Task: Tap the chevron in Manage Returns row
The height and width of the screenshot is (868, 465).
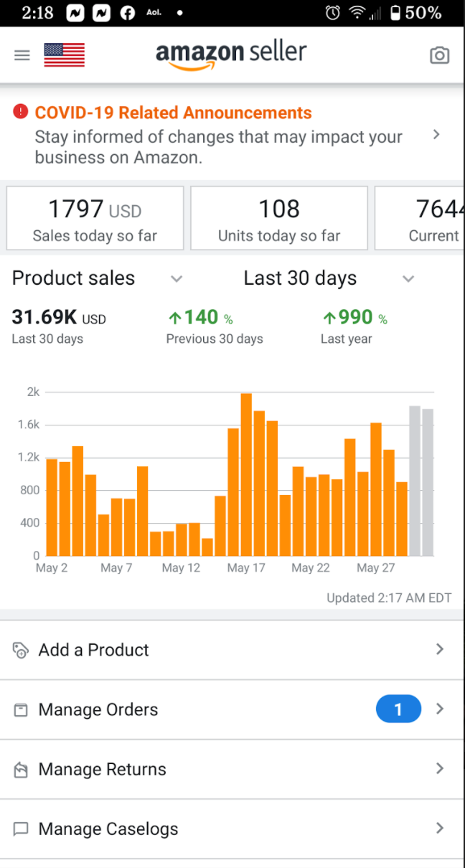Action: click(440, 768)
